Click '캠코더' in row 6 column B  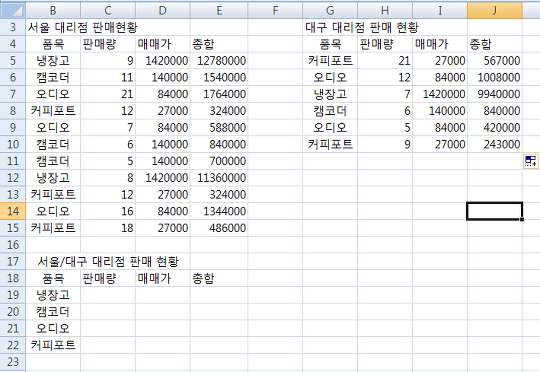point(53,78)
